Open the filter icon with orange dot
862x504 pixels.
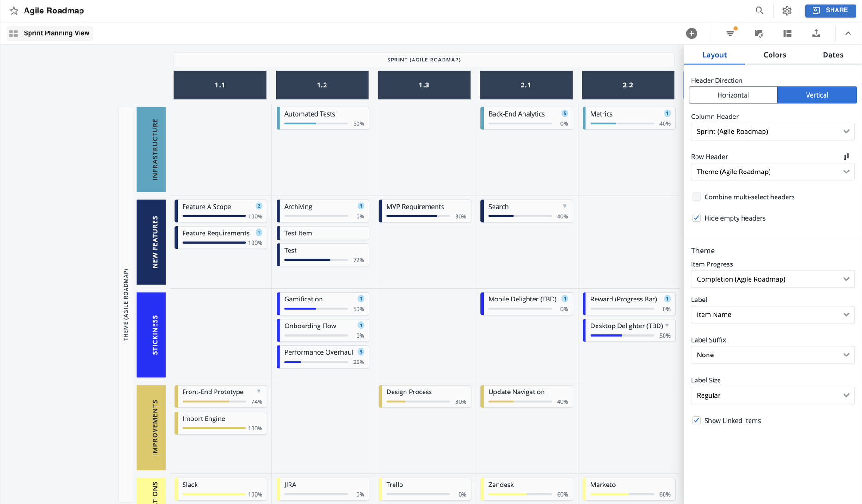(730, 33)
